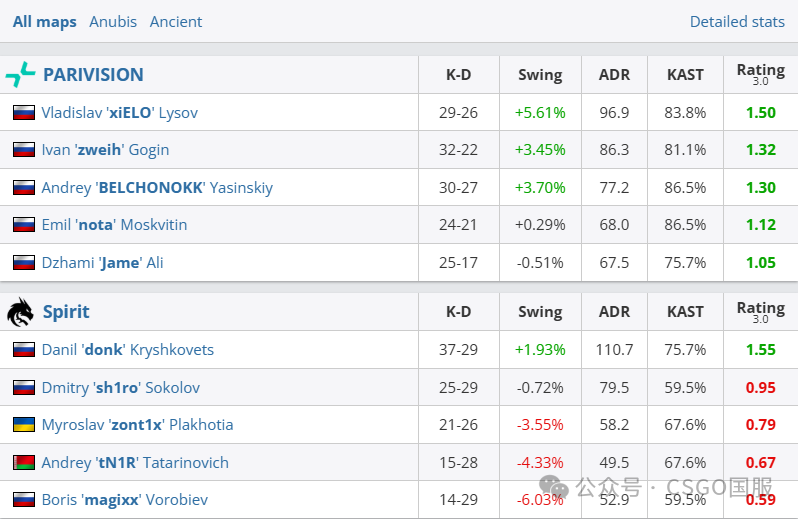Click the Rating 3.0 header in Spirit table
The height and width of the screenshot is (519, 798).
760,312
